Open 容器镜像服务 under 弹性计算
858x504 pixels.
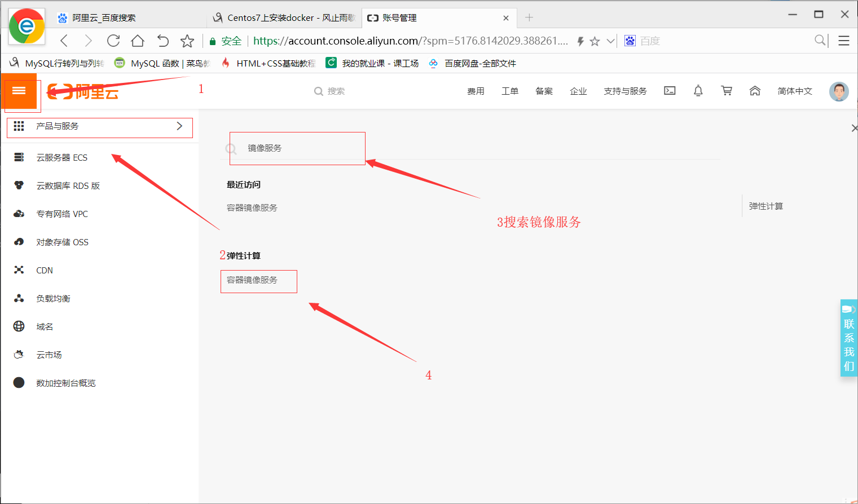252,280
